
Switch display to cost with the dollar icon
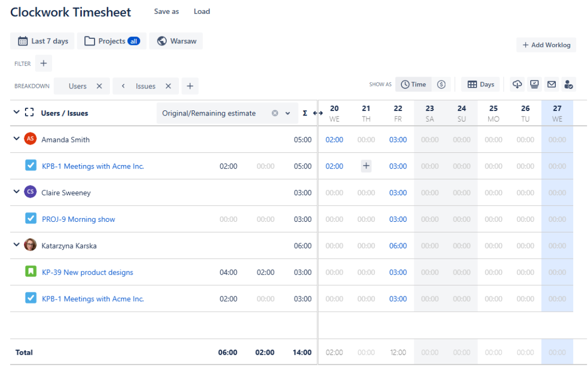coord(441,84)
